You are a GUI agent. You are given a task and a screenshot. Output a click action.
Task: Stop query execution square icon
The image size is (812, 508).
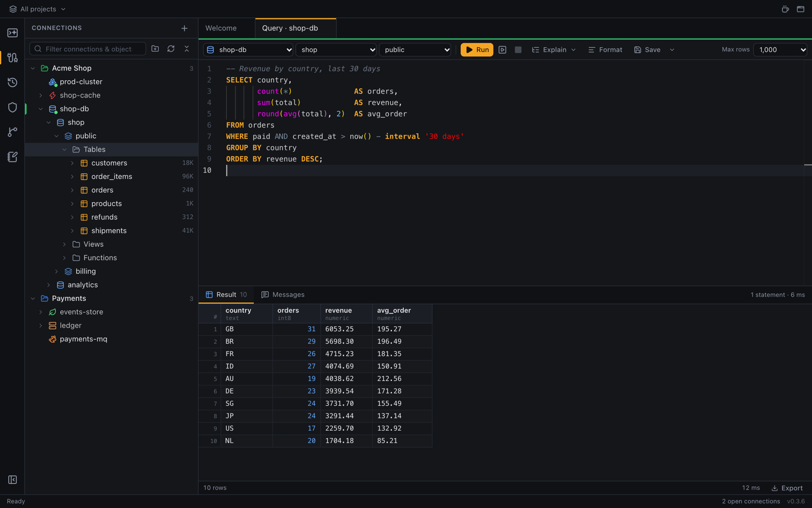[518, 50]
